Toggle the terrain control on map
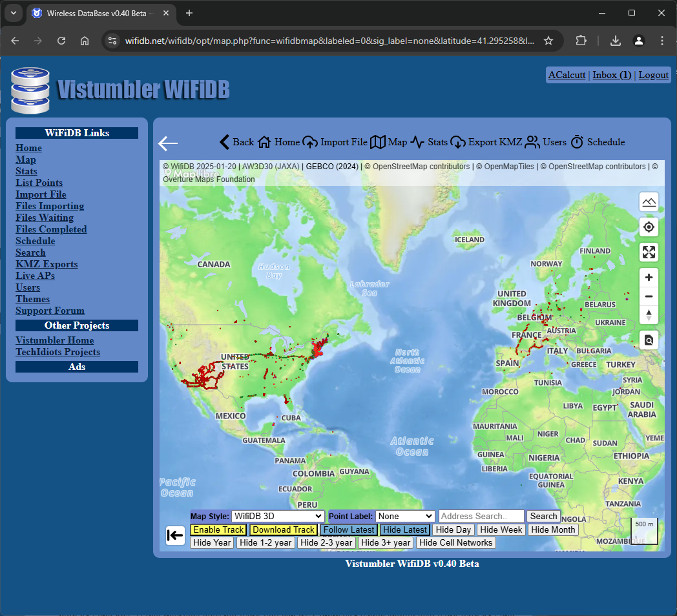The image size is (677, 616). click(x=649, y=202)
